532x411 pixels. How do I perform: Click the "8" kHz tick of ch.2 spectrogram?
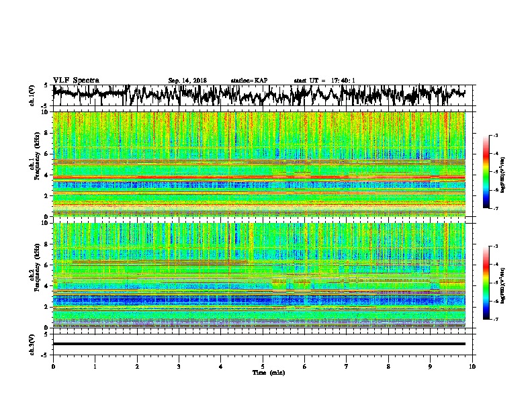tap(47, 244)
